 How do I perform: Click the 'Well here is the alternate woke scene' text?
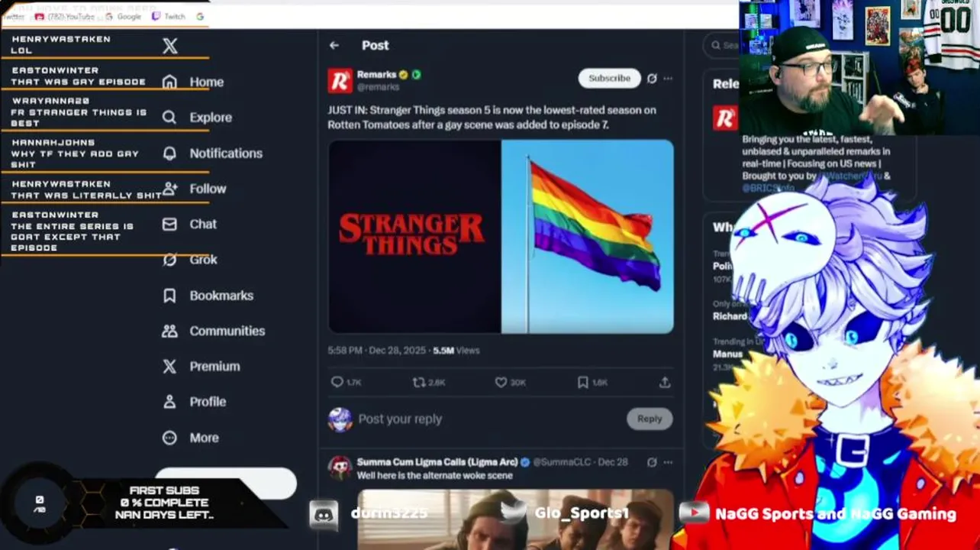[x=434, y=475]
